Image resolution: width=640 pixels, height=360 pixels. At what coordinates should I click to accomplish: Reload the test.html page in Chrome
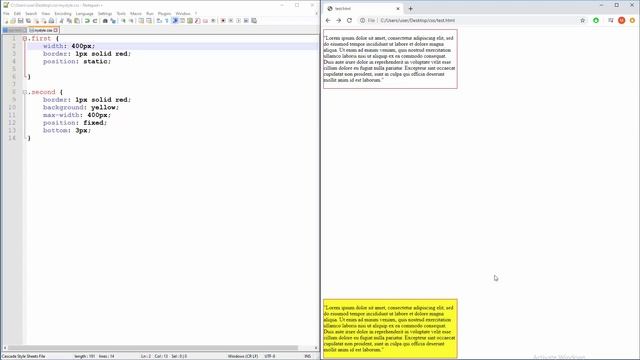[349, 20]
